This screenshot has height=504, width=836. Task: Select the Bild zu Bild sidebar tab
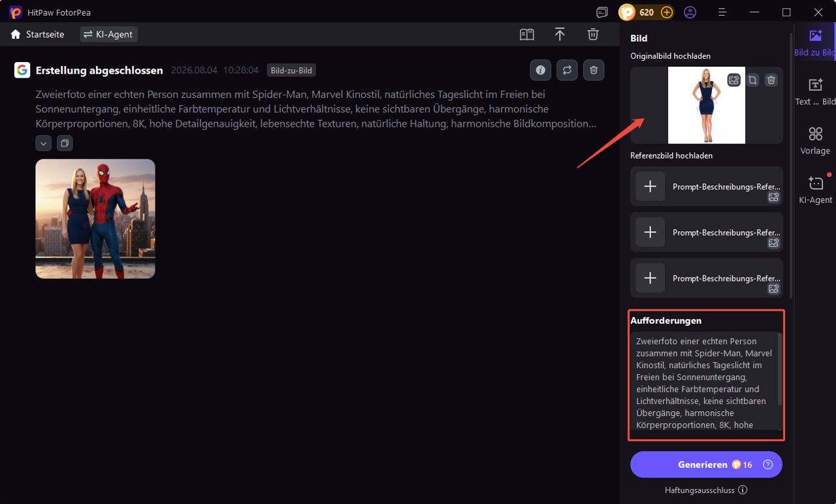coord(815,43)
